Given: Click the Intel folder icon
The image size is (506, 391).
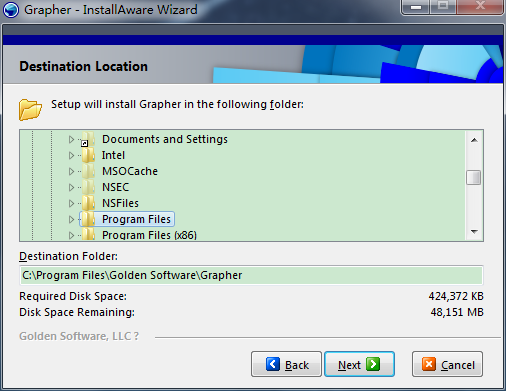Looking at the screenshot, I should pos(88,155).
